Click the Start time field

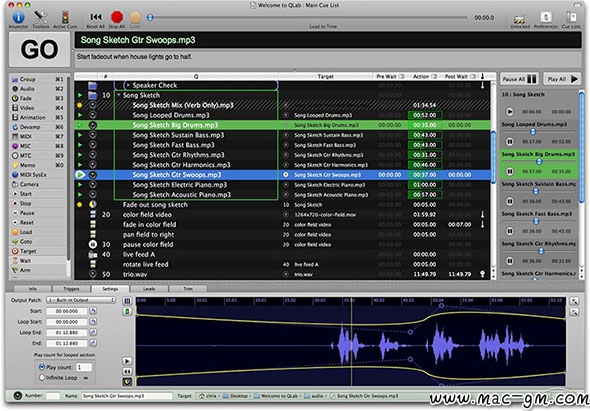pyautogui.click(x=67, y=311)
